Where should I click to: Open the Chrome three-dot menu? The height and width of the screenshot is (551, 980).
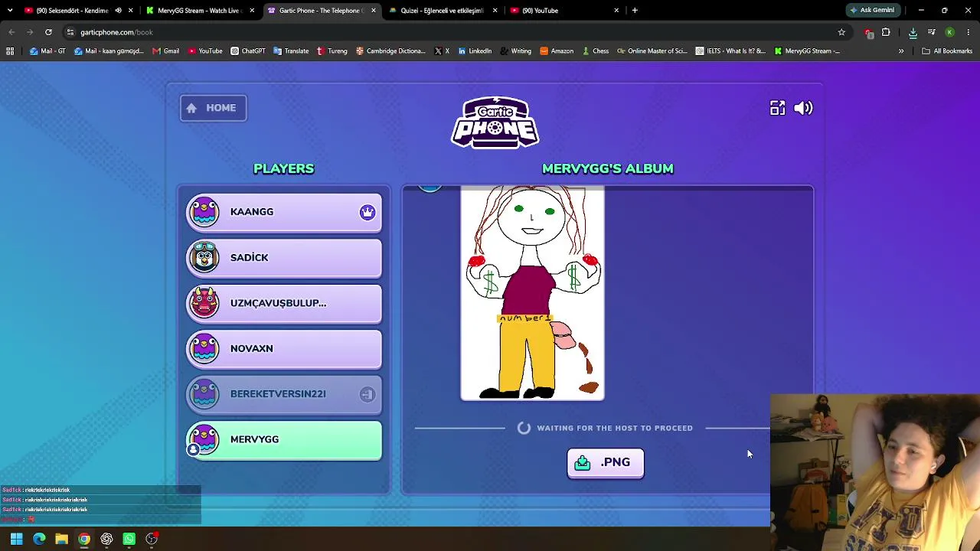[969, 32]
